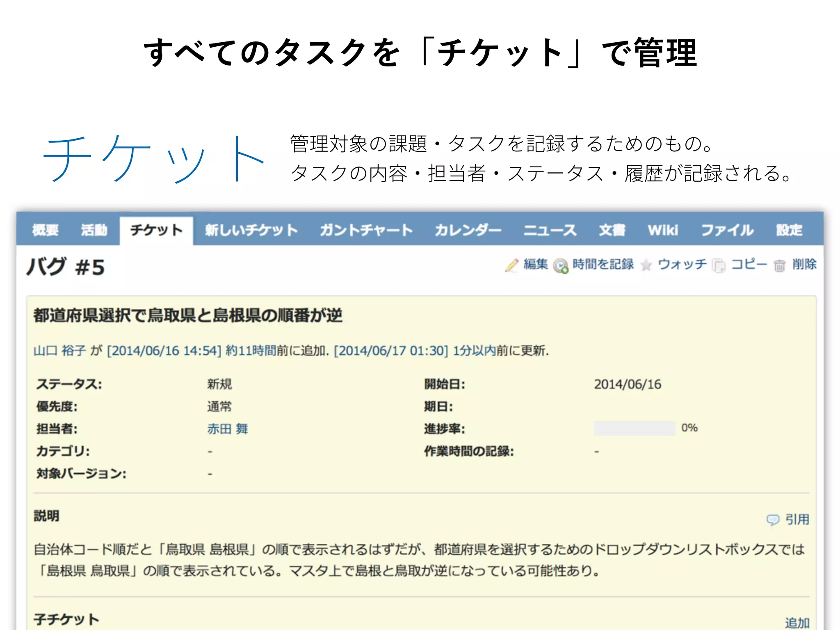The height and width of the screenshot is (630, 840).
Task: Click the 進捗率: label
Action: click(445, 429)
